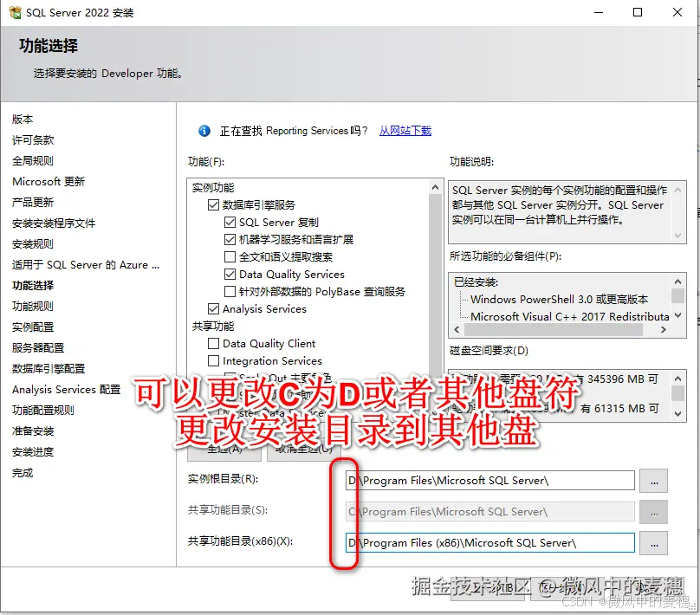The width and height of the screenshot is (700, 615).
Task: Browse for the 共享功能目录(S) folder
Action: pyautogui.click(x=653, y=512)
